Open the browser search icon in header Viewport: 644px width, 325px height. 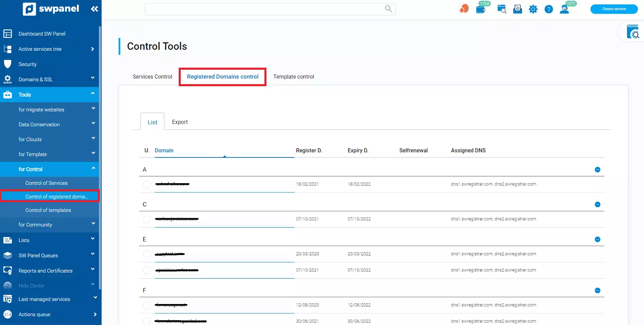point(502,9)
